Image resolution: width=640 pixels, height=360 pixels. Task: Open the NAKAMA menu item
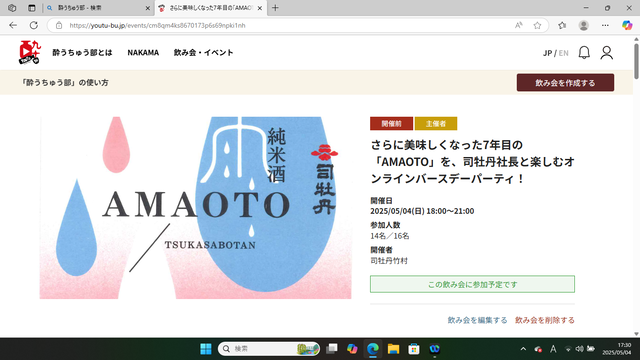point(143,53)
